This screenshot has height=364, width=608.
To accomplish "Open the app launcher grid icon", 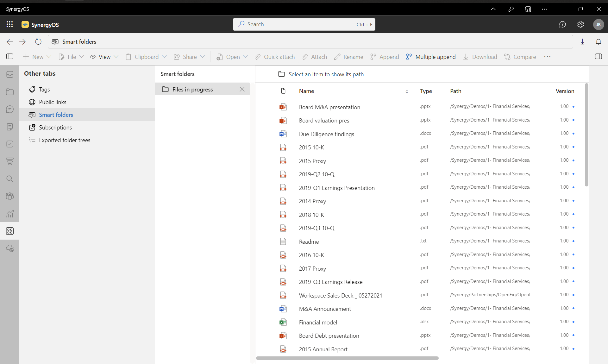I will (9, 24).
